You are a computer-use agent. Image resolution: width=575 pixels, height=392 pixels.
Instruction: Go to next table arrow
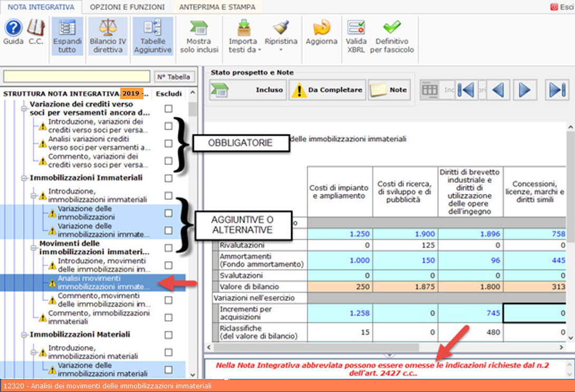pos(525,90)
